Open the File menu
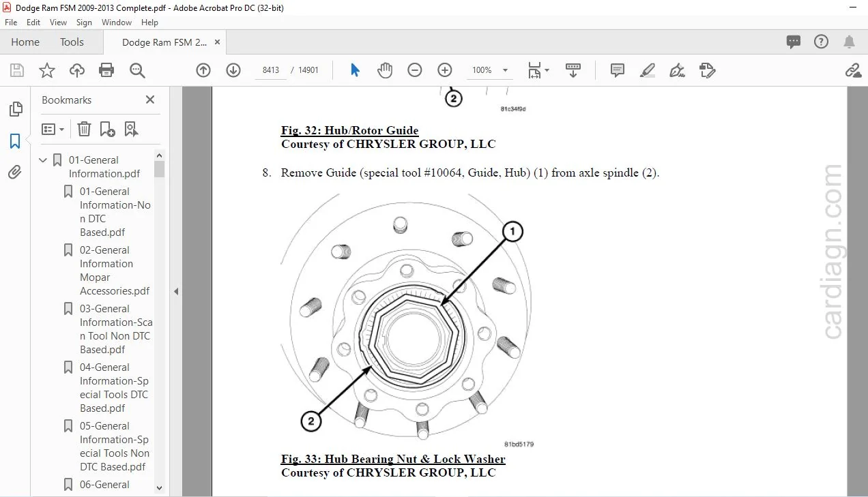This screenshot has height=497, width=868. 11,22
